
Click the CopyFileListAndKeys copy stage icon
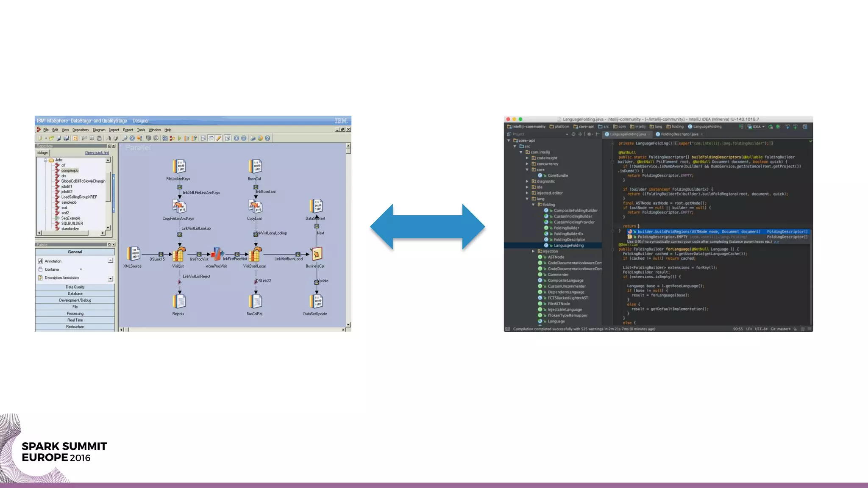click(179, 207)
